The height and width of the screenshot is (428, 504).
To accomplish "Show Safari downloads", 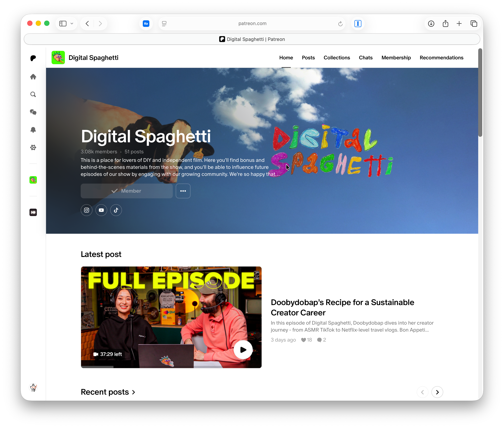I will 431,24.
